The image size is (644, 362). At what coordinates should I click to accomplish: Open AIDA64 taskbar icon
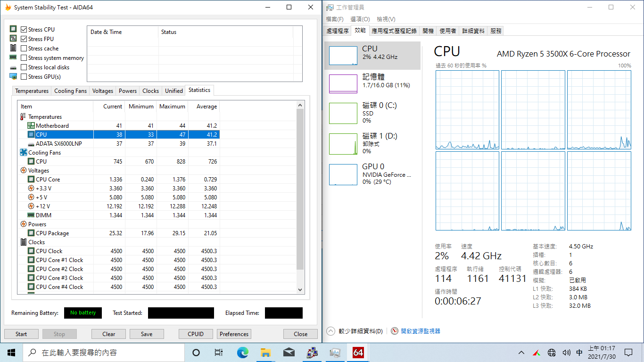358,353
